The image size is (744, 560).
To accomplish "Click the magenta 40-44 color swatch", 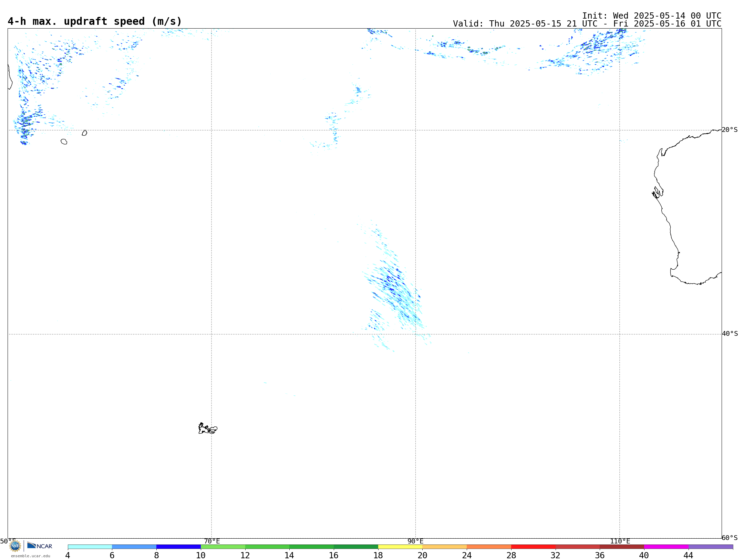I will coord(666,547).
